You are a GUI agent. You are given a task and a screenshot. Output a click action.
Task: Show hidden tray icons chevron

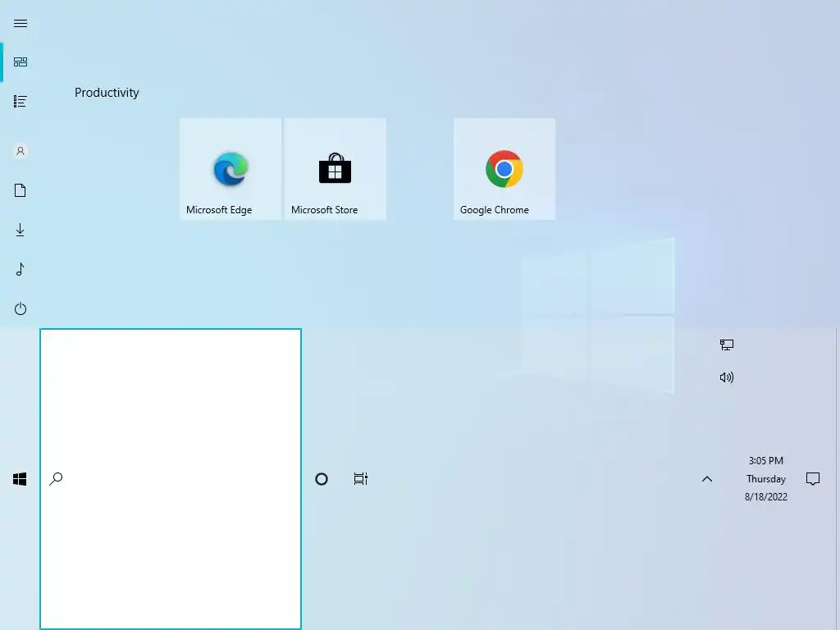(707, 479)
